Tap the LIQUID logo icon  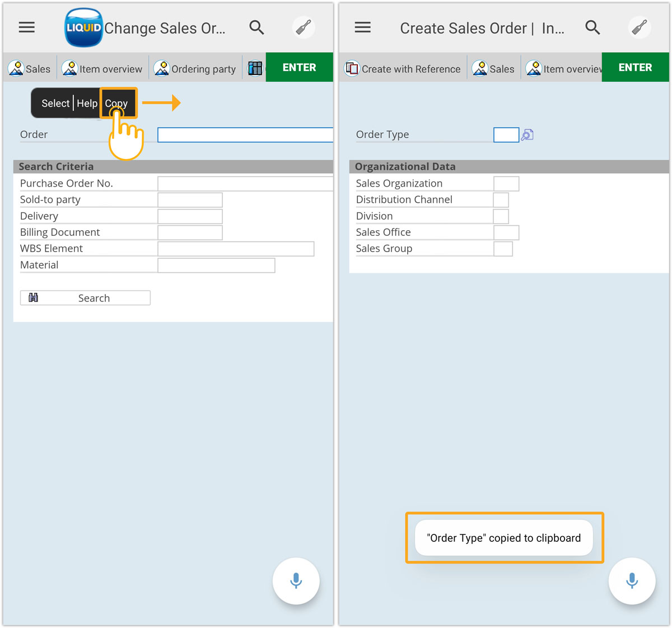pos(83,27)
